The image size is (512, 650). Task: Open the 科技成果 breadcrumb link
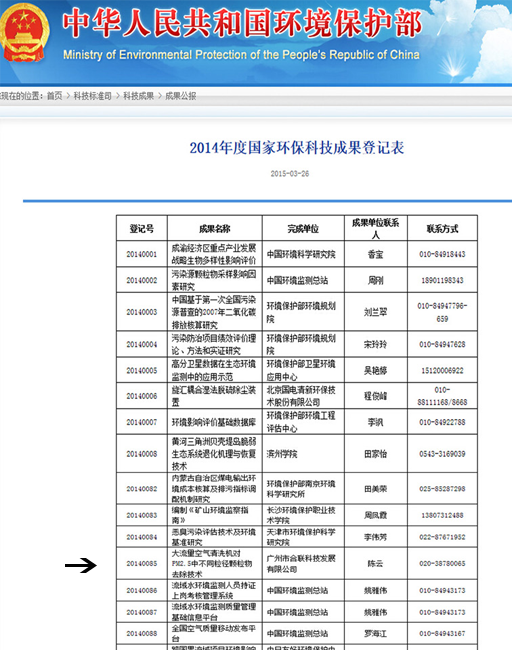pyautogui.click(x=138, y=96)
